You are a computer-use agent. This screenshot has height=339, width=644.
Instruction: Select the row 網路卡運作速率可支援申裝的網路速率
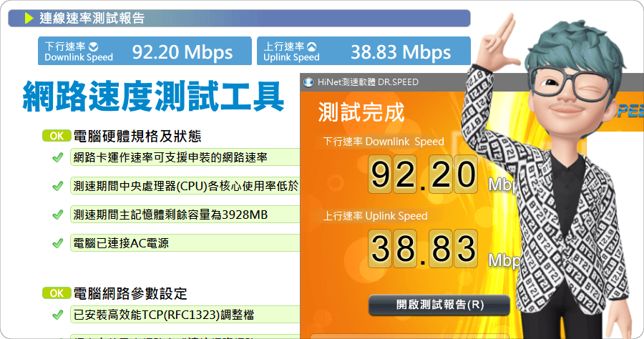pos(185,157)
